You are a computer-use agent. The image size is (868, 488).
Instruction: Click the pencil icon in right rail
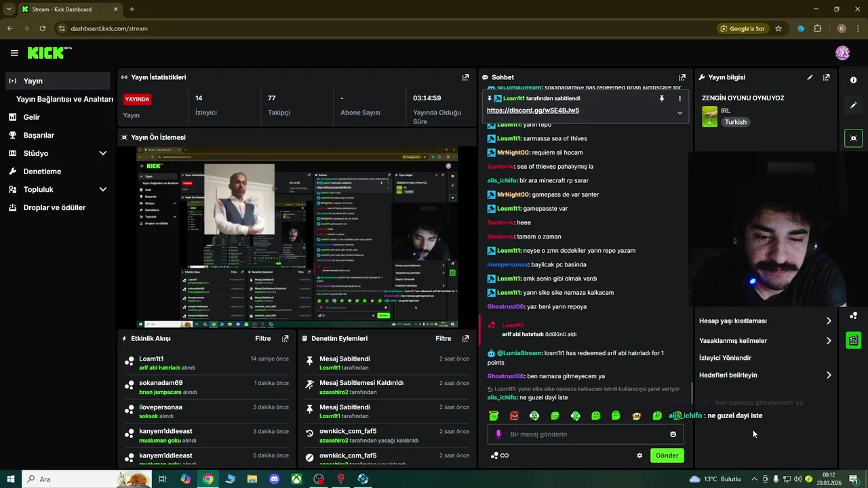[x=853, y=106]
